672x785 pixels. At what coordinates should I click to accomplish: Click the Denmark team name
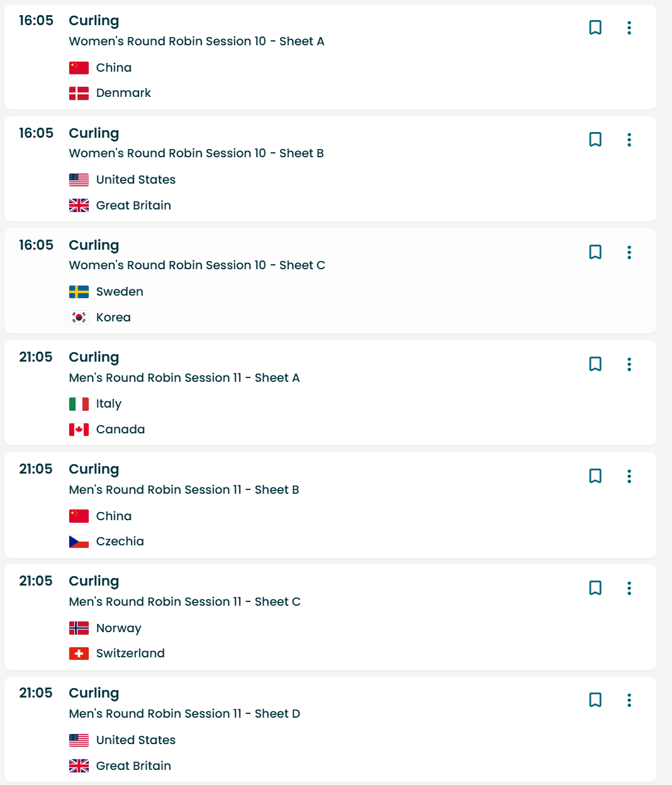(x=123, y=93)
